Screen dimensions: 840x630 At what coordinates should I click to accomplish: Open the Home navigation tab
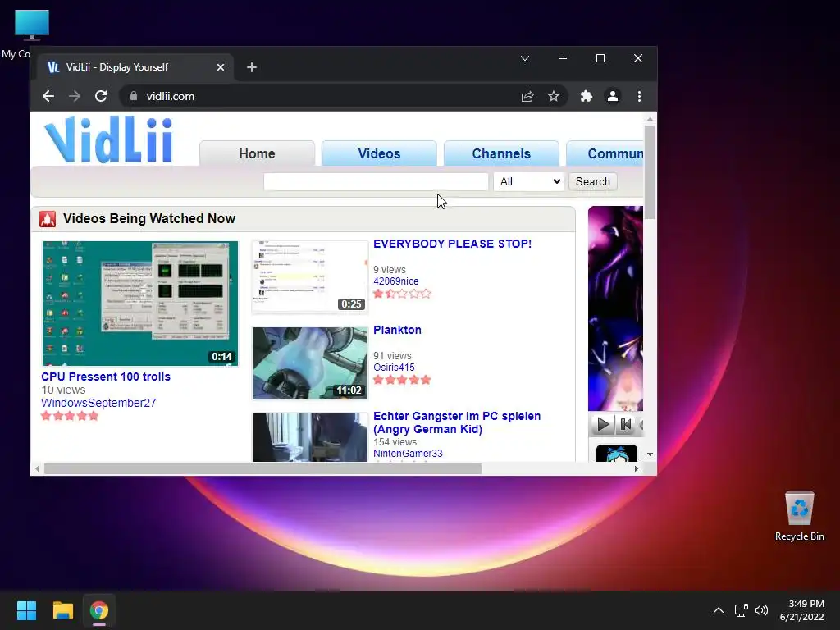click(x=257, y=153)
